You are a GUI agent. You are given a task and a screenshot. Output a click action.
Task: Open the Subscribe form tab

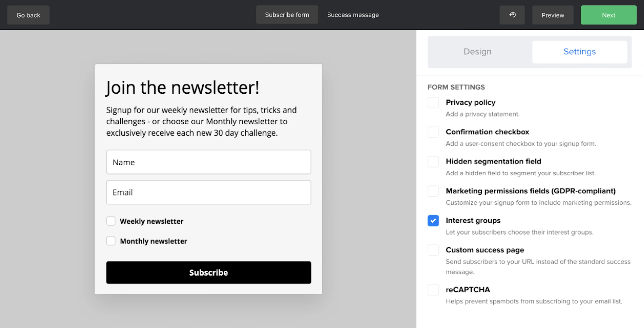coord(287,15)
